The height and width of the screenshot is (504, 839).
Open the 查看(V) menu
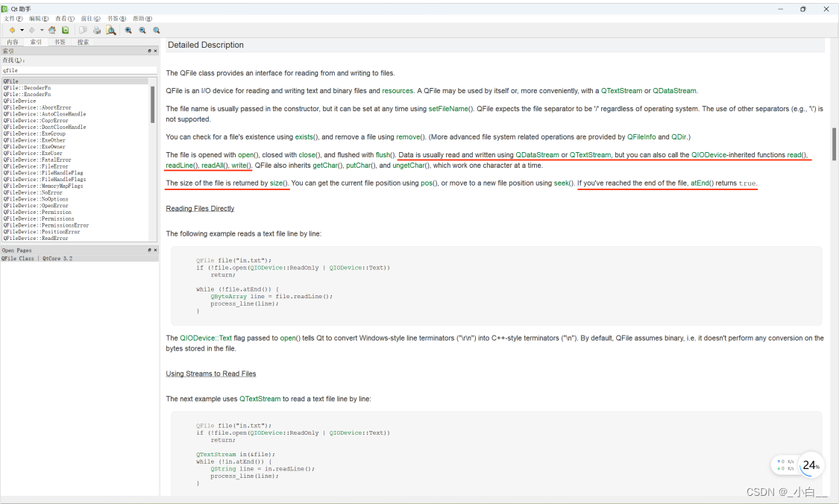point(65,19)
